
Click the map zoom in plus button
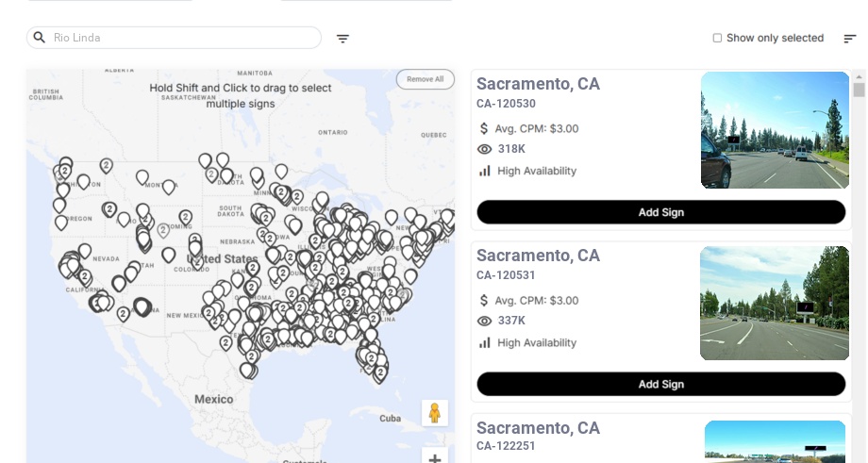click(x=435, y=458)
